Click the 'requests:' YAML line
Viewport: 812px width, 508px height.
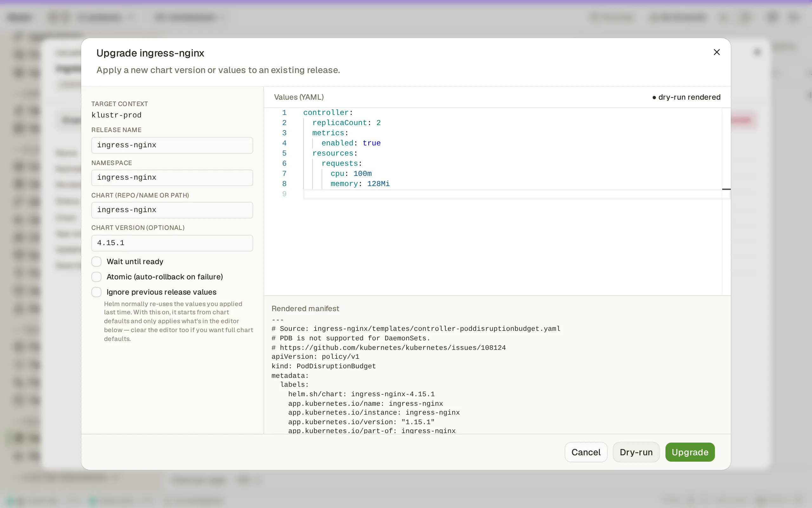[342, 164]
